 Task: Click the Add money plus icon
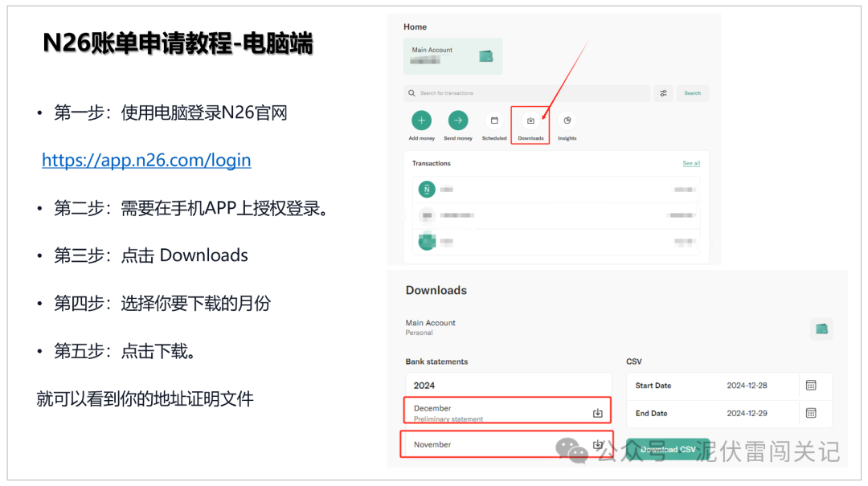[421, 120]
